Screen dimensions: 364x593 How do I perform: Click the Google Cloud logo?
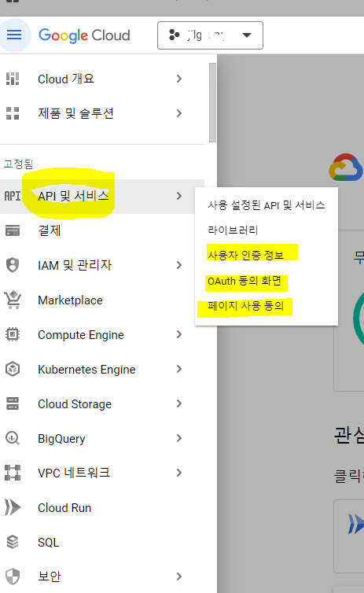(x=84, y=35)
